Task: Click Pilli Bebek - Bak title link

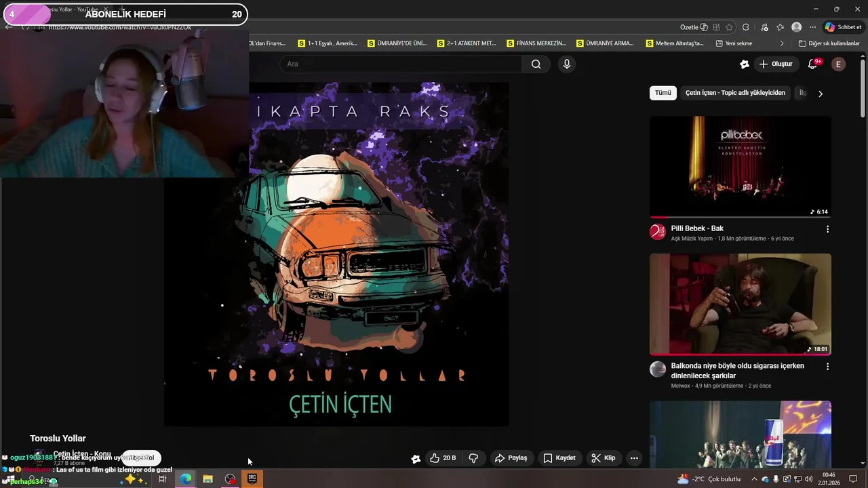Action: 697,228
